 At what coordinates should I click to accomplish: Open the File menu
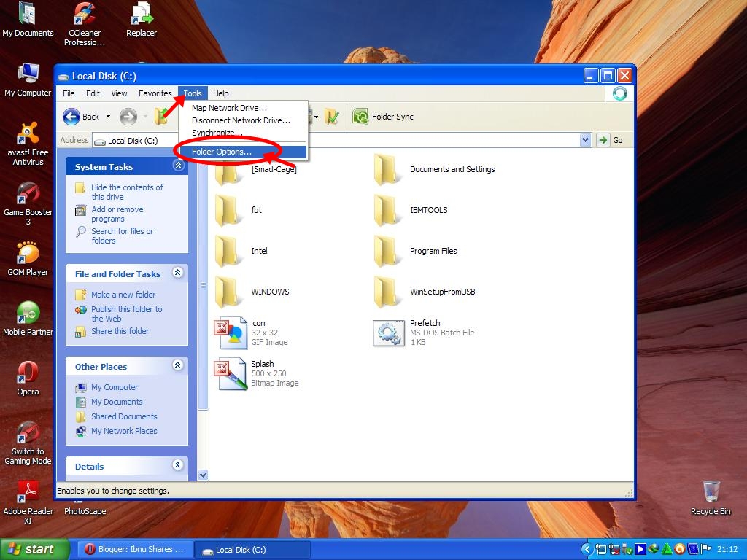[69, 93]
